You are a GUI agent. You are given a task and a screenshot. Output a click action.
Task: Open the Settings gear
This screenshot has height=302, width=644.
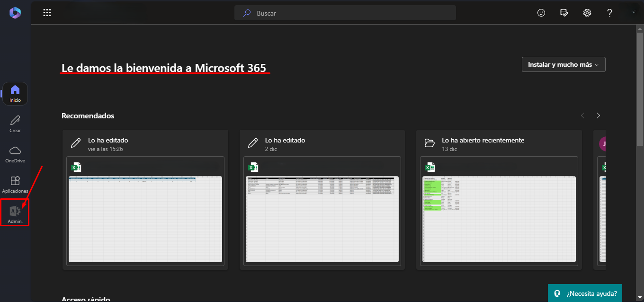[x=587, y=13]
